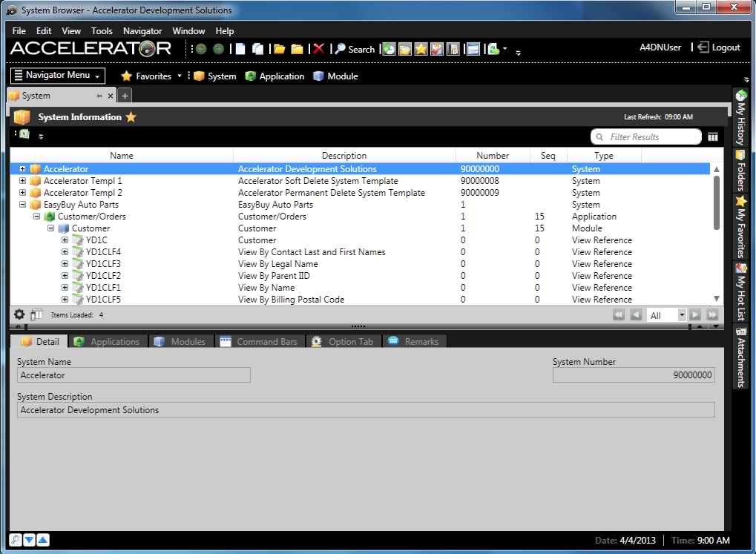
Task: Switch to the Applications tab
Action: (x=108, y=341)
